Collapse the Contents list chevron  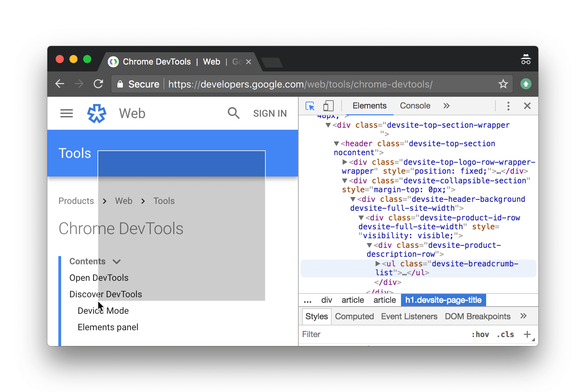click(x=117, y=261)
